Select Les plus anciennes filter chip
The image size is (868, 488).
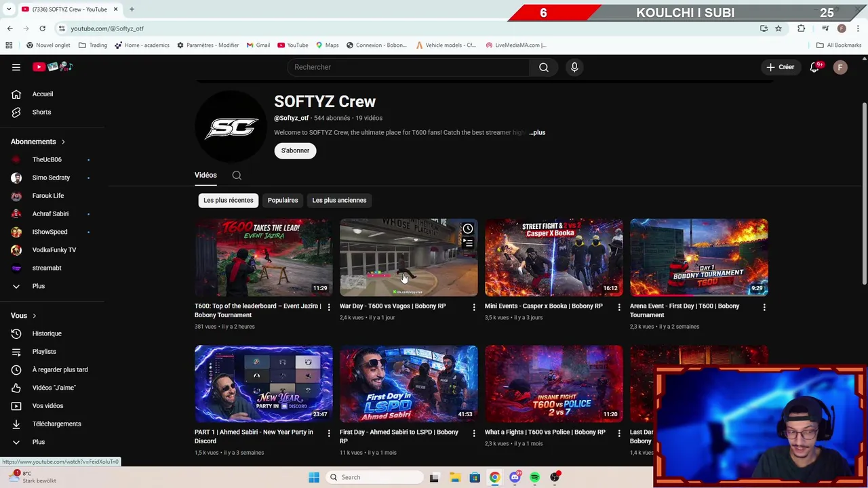[339, 201]
